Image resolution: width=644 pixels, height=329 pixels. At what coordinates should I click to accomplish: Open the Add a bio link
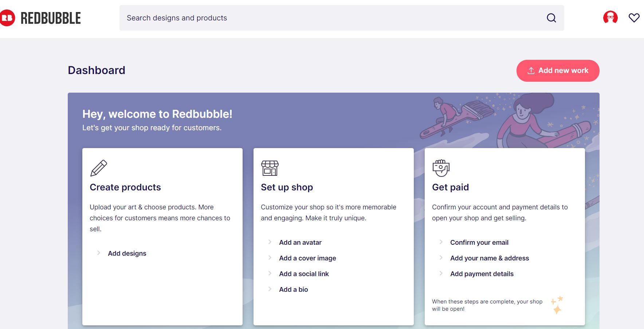(294, 290)
